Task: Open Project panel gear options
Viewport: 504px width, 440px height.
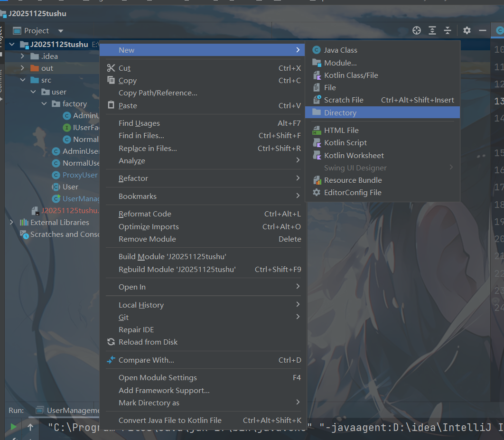Action: [x=467, y=30]
